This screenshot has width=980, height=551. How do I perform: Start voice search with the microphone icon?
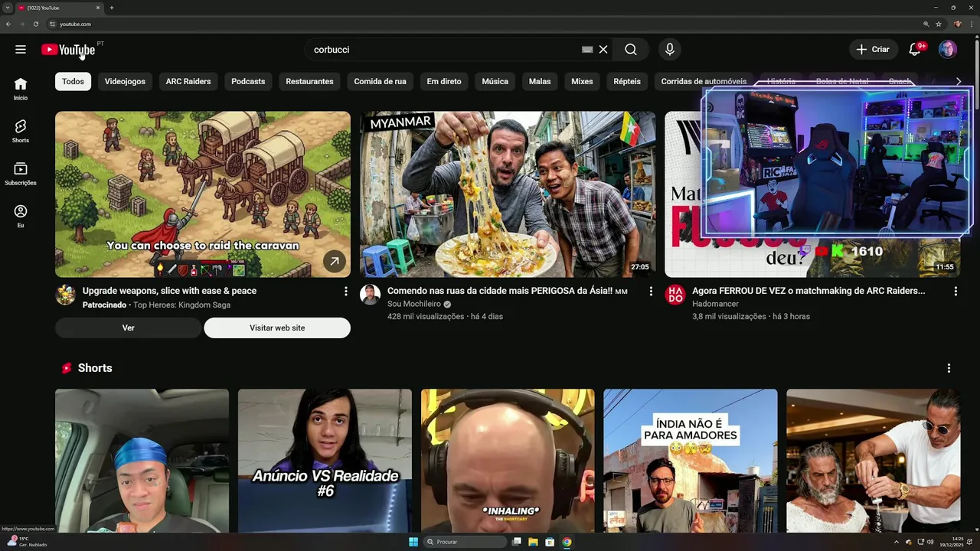click(x=670, y=49)
